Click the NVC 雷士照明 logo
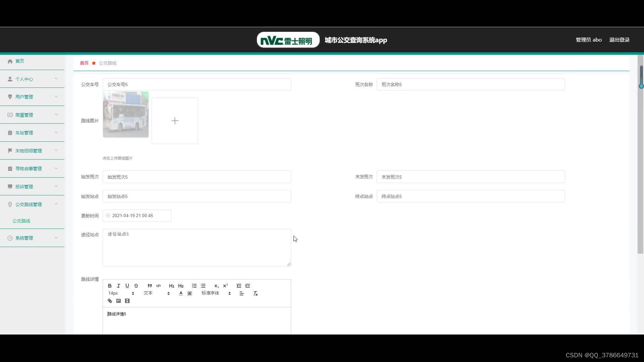 click(x=288, y=40)
